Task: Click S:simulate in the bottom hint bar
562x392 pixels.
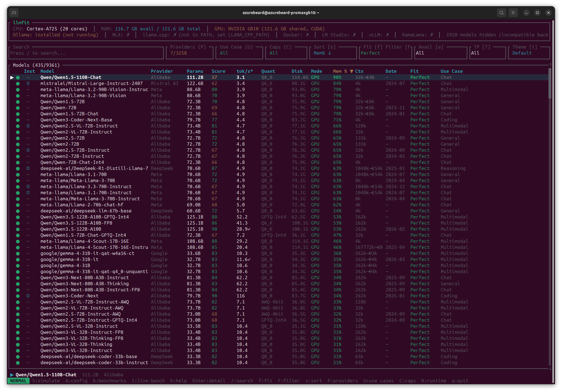Action: 46,381
